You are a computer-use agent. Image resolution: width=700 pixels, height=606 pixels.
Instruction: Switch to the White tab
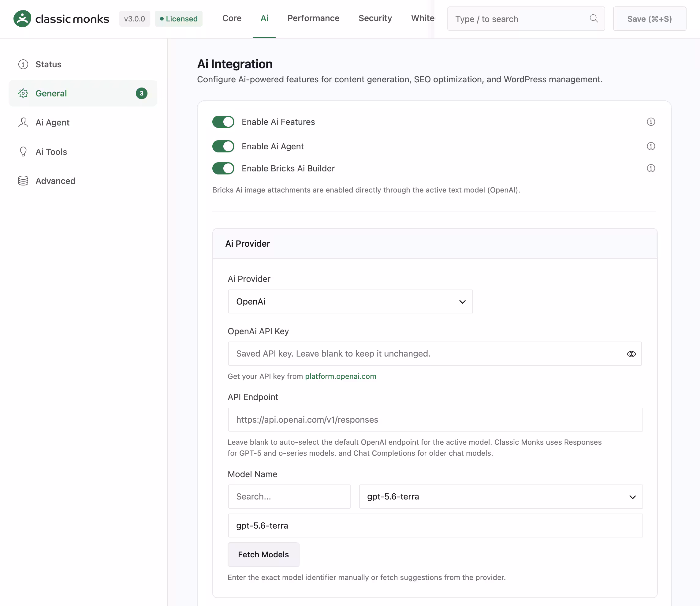coord(423,18)
